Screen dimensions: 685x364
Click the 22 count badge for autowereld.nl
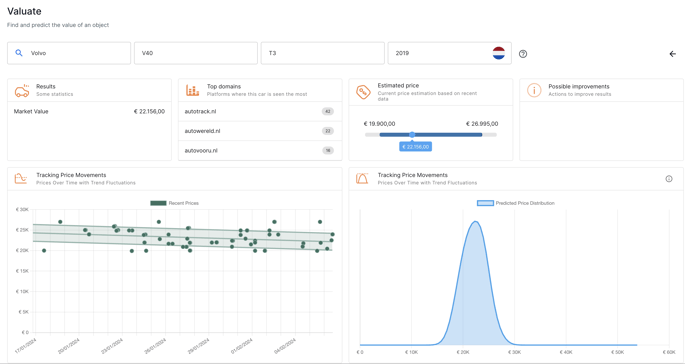[328, 131]
